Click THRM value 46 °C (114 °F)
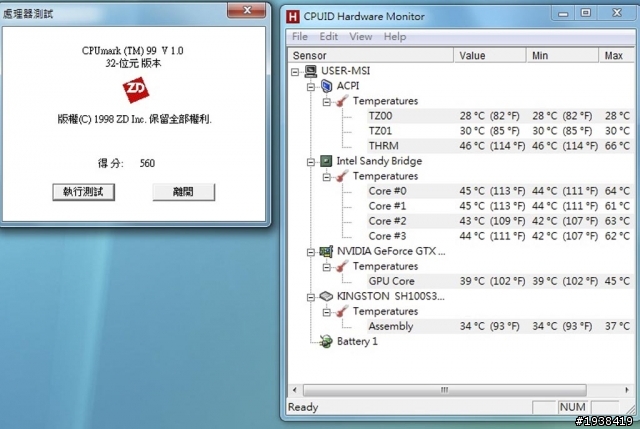The width and height of the screenshot is (640, 429). (x=492, y=146)
